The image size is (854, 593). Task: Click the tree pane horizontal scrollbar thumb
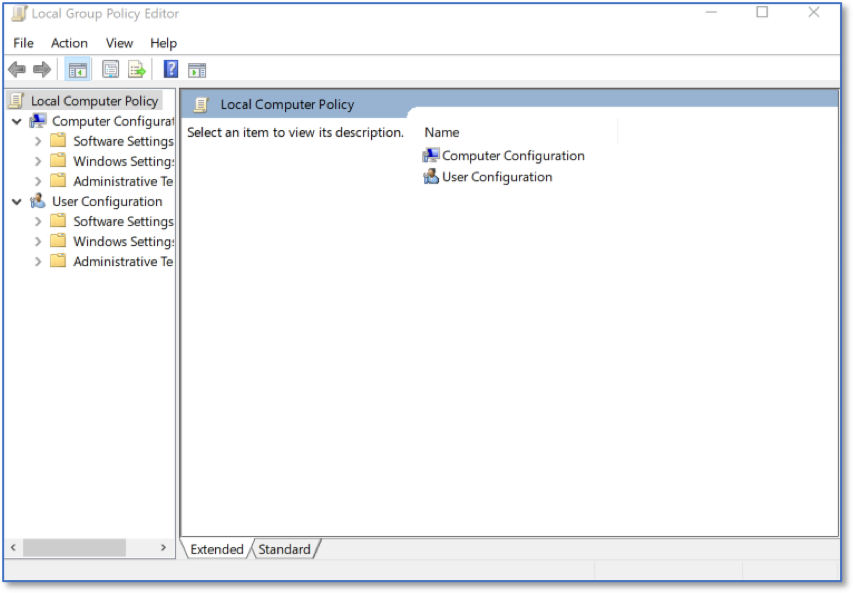[75, 547]
